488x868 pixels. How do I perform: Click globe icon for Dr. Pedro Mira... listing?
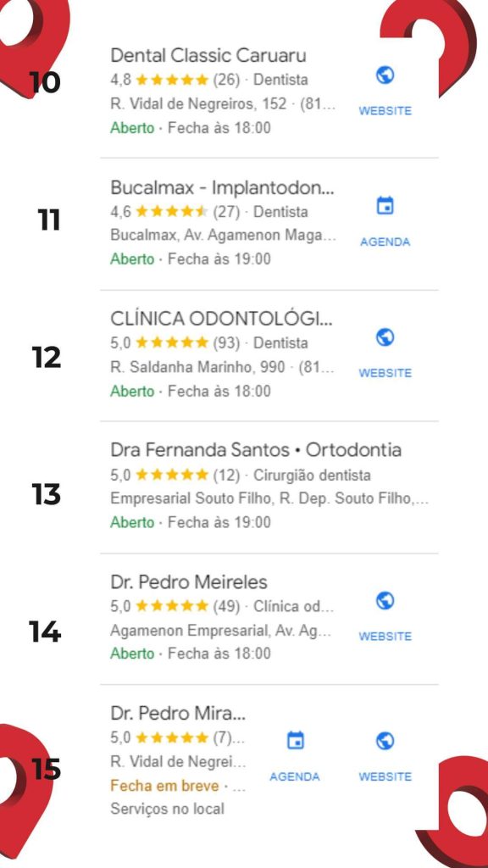tap(385, 741)
